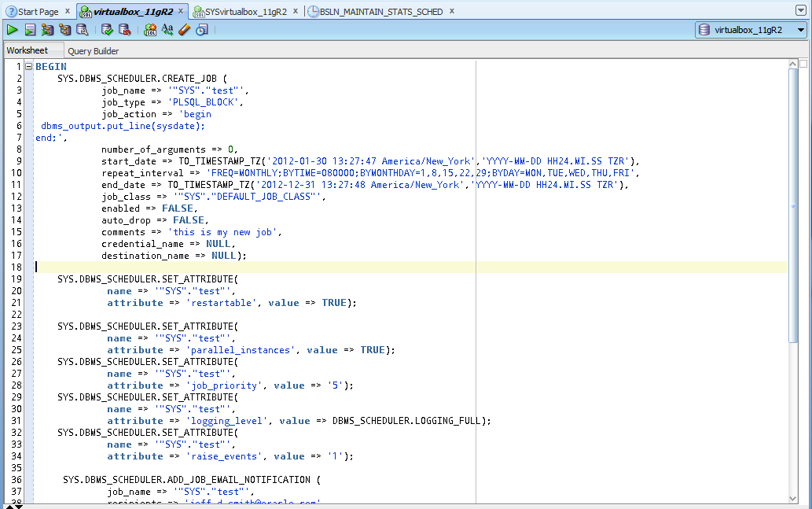Click the start_date parameter on line 9

click(128, 161)
